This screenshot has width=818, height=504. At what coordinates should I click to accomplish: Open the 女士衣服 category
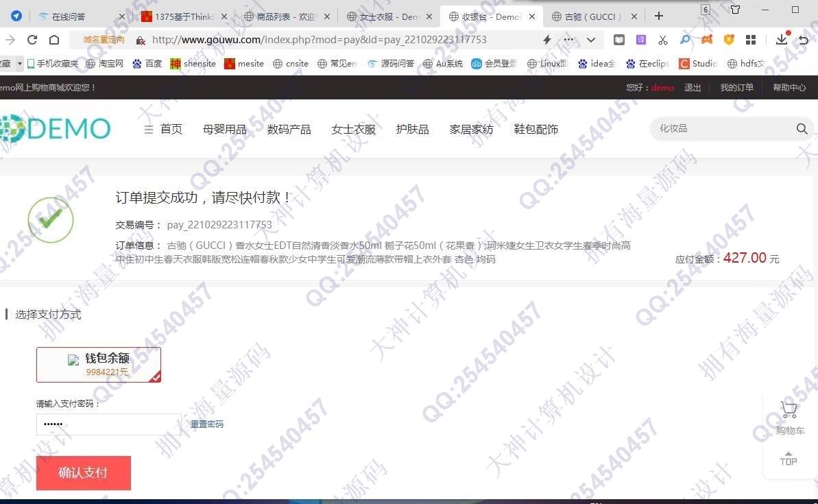353,130
